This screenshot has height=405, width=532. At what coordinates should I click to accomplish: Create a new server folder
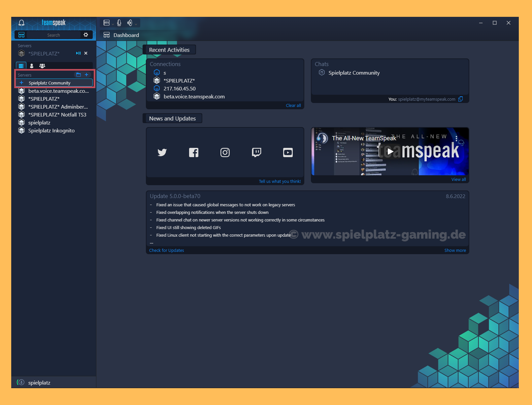click(x=79, y=75)
